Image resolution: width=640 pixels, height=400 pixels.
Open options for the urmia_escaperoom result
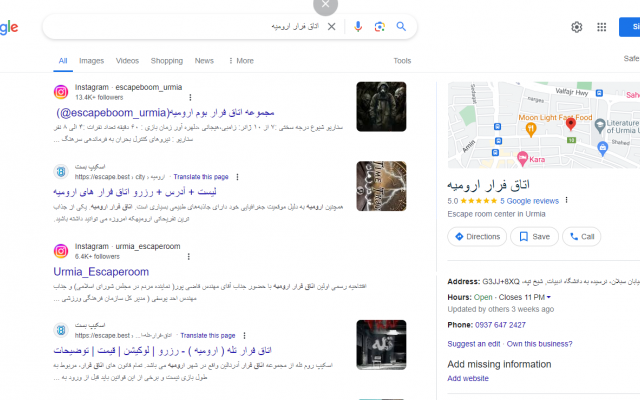(188, 256)
